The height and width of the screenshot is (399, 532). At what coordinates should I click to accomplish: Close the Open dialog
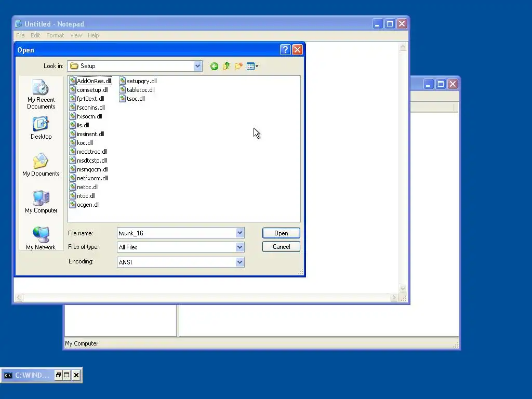tap(297, 50)
